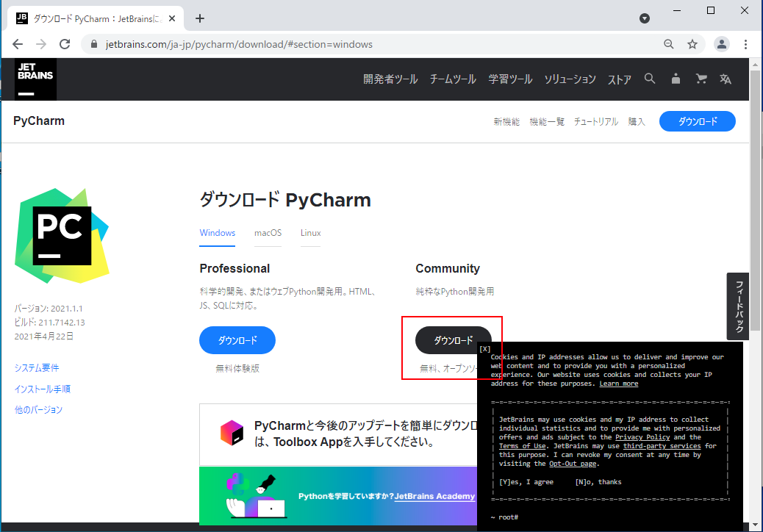
Task: Click the address bar URL field
Action: (x=368, y=44)
